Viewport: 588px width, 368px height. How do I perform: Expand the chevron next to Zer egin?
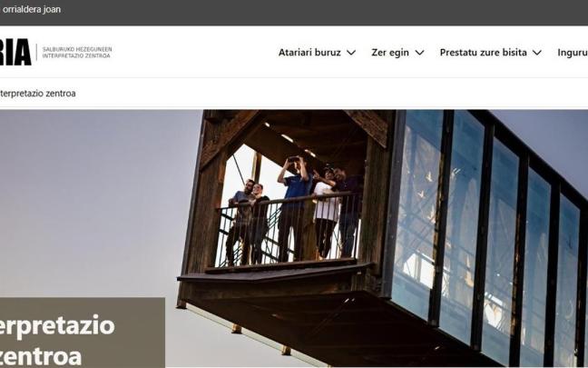click(x=419, y=53)
